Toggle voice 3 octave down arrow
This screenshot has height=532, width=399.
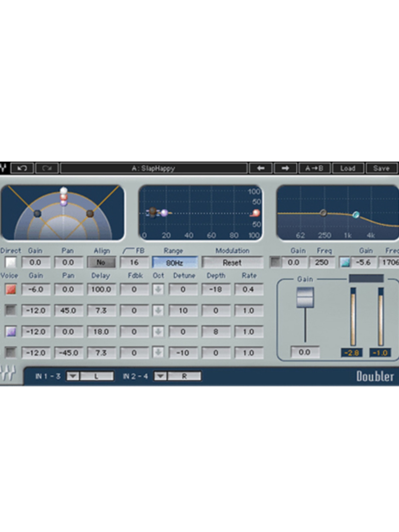(x=158, y=332)
